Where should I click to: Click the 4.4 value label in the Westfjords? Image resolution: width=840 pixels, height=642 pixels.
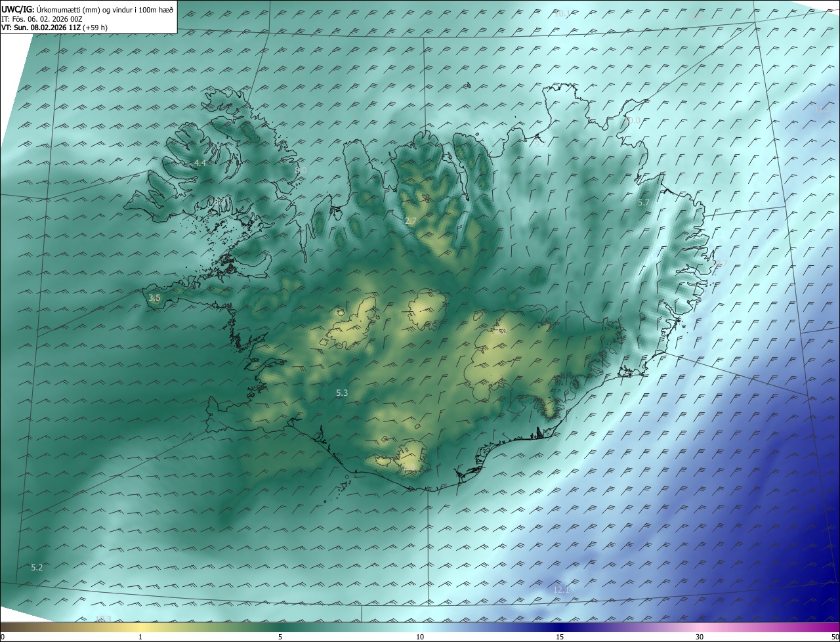coord(200,163)
